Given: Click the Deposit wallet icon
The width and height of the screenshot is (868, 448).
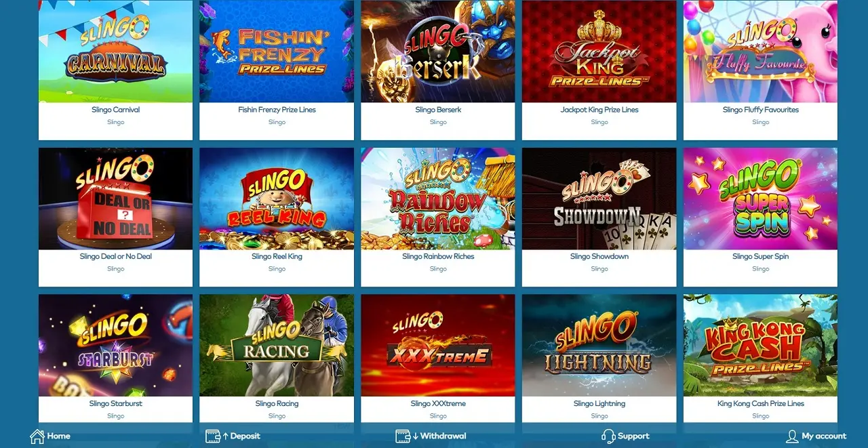Looking at the screenshot, I should tap(213, 436).
